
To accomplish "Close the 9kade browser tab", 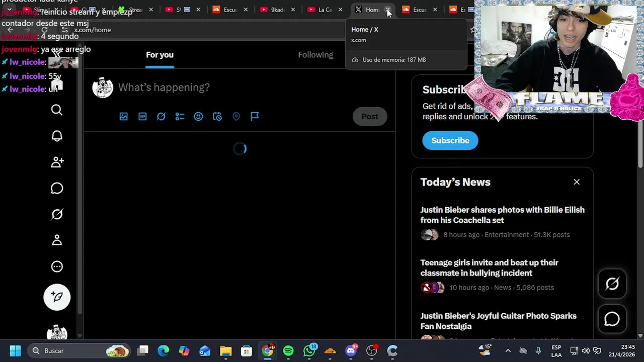I will (x=293, y=10).
